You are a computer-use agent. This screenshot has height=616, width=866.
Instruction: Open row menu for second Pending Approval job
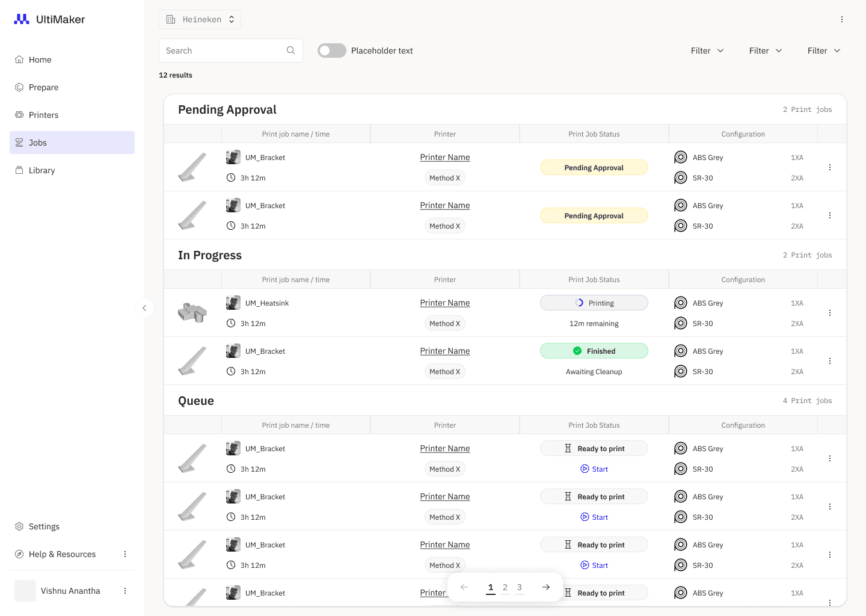pyautogui.click(x=830, y=215)
